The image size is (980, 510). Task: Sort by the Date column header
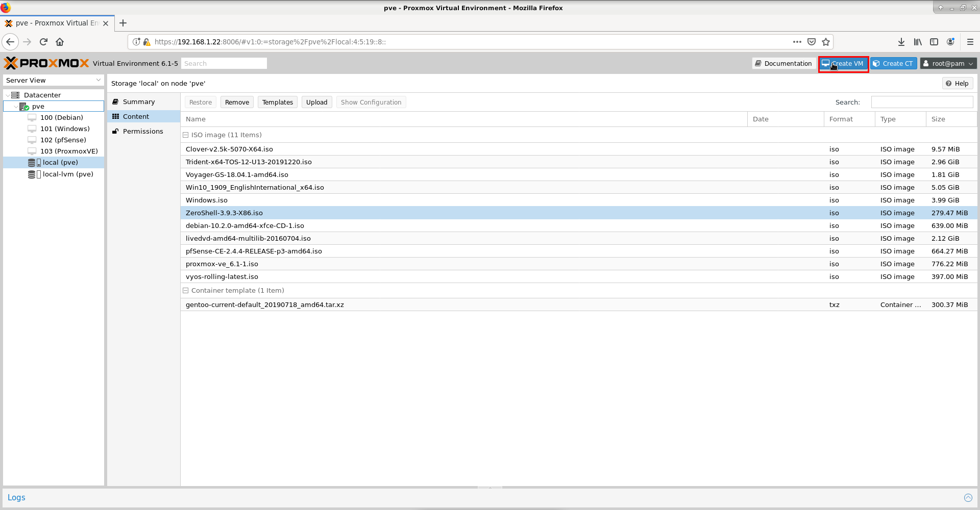786,119
